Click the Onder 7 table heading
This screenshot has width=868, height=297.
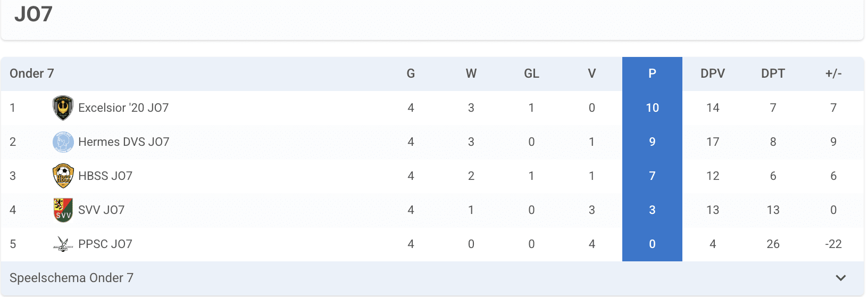32,73
